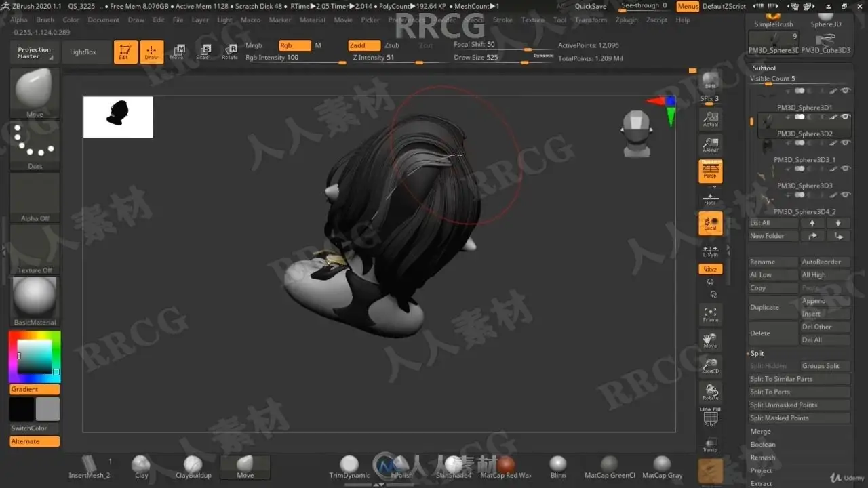
Task: Select the Rotate transform icon in top shelf
Action: click(230, 52)
